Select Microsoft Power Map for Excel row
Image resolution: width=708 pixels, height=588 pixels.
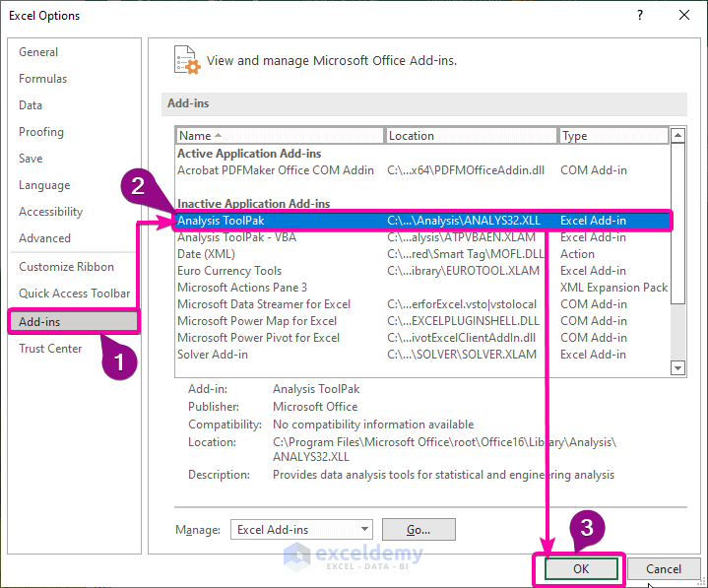tap(422, 321)
